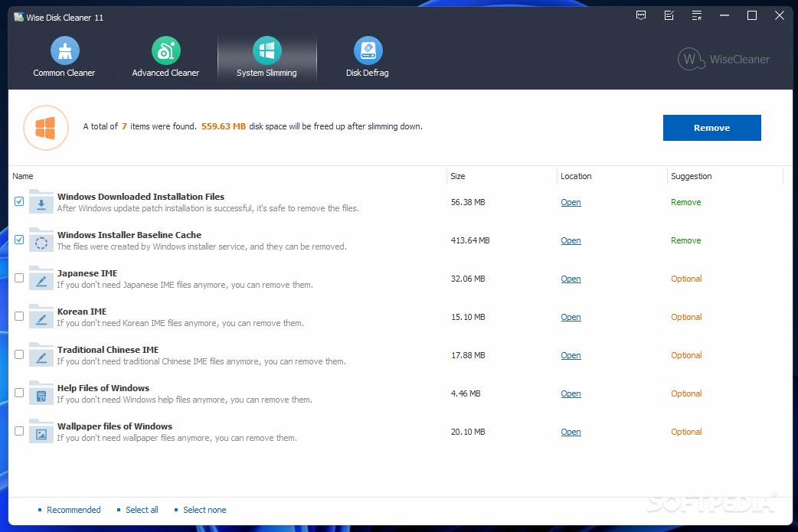Click the Help Files of Windows folder icon
Viewport: 798px width, 532px height.
(x=41, y=393)
